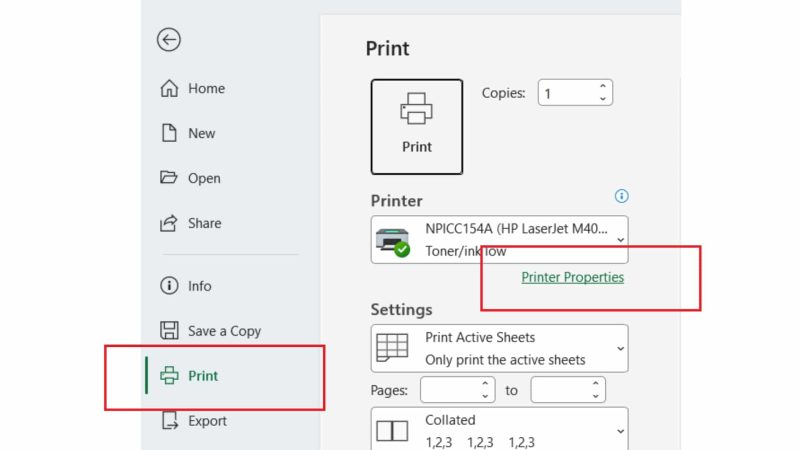Click the 'Settings' heading text

(402, 310)
